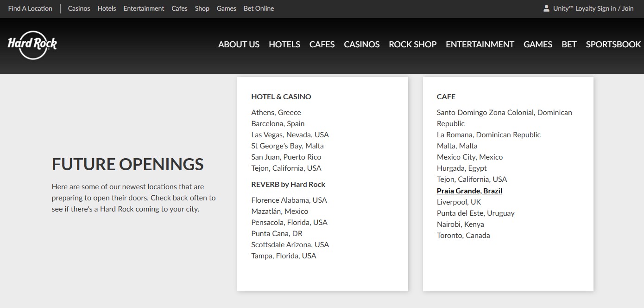Screen dimensions: 644x308
Task: Open BET main menu
Action: click(569, 45)
